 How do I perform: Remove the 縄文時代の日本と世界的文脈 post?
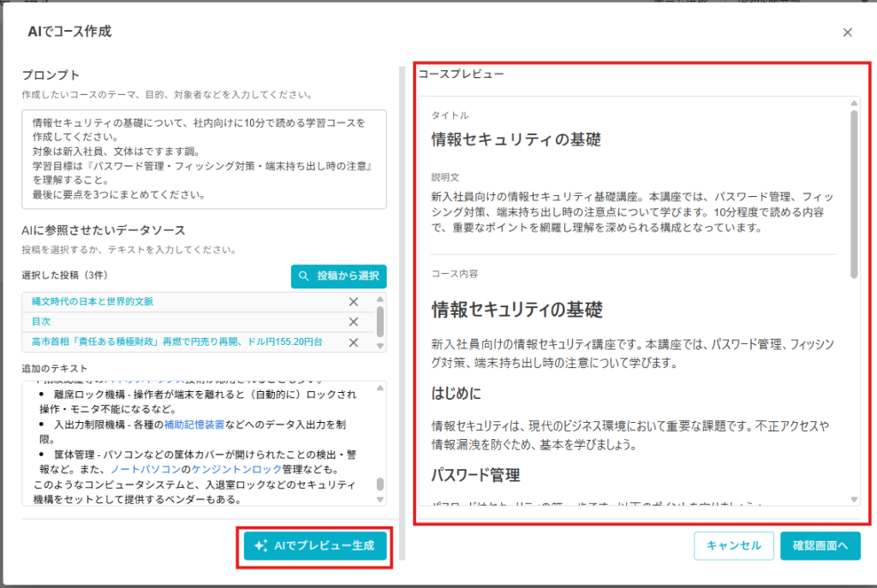tap(353, 301)
